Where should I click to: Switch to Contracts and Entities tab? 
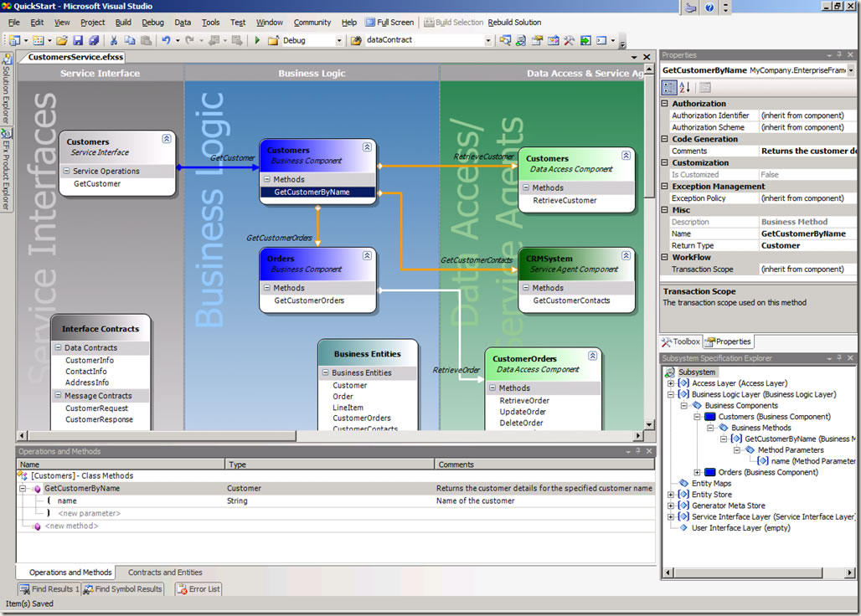click(165, 572)
